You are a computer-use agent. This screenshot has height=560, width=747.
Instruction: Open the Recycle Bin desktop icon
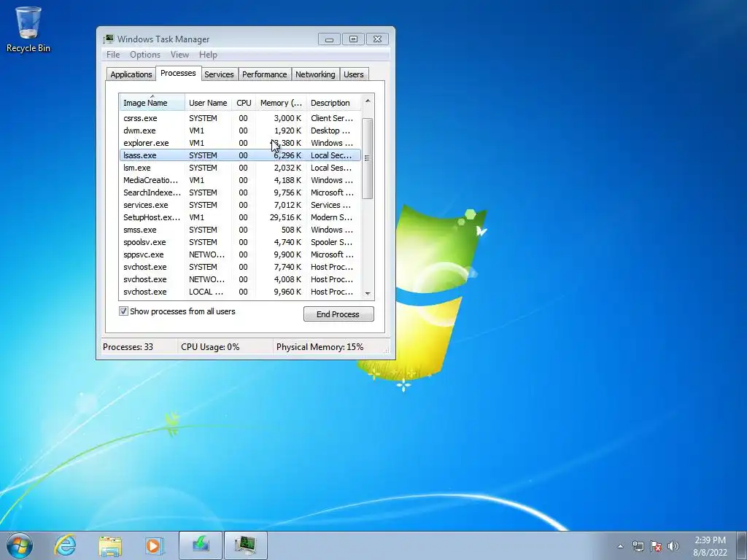coord(28,29)
